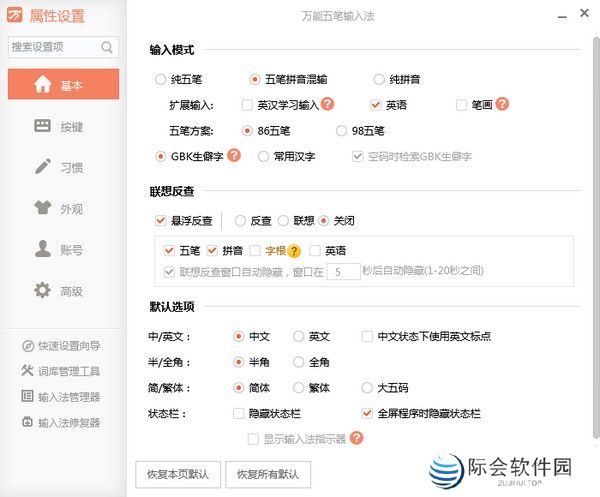Toggle 英语 extended input checkbox
Screen dimensions: 600x497
pos(375,105)
